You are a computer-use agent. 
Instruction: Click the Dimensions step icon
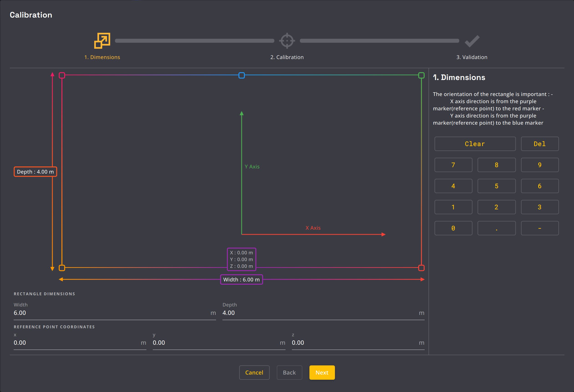tap(102, 41)
